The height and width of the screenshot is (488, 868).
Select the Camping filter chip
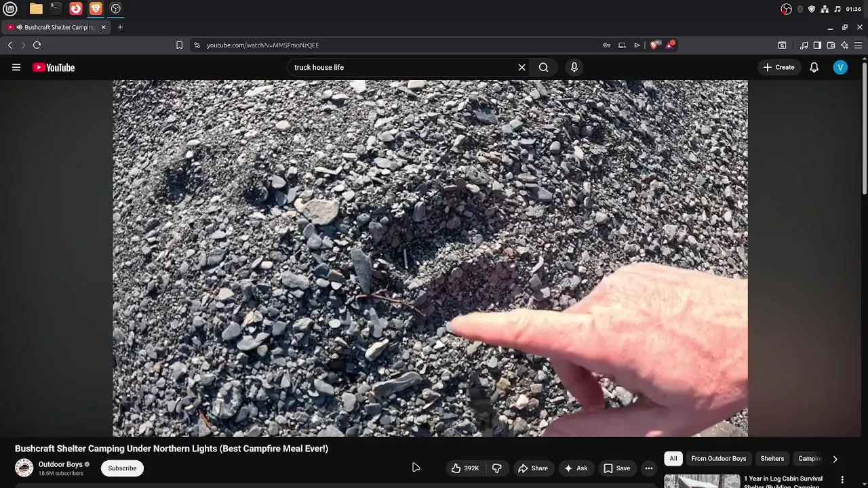(x=808, y=459)
